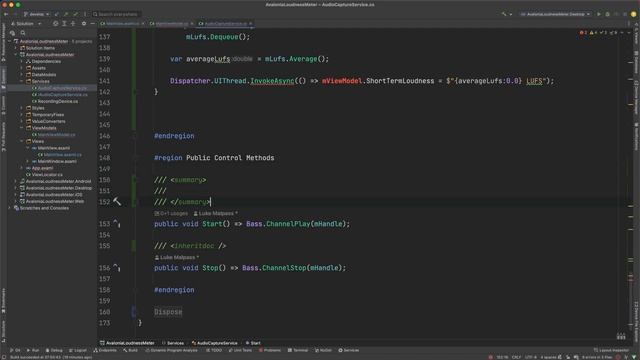Open the Run tool window
The width and height of the screenshot is (640, 360).
[33, 350]
